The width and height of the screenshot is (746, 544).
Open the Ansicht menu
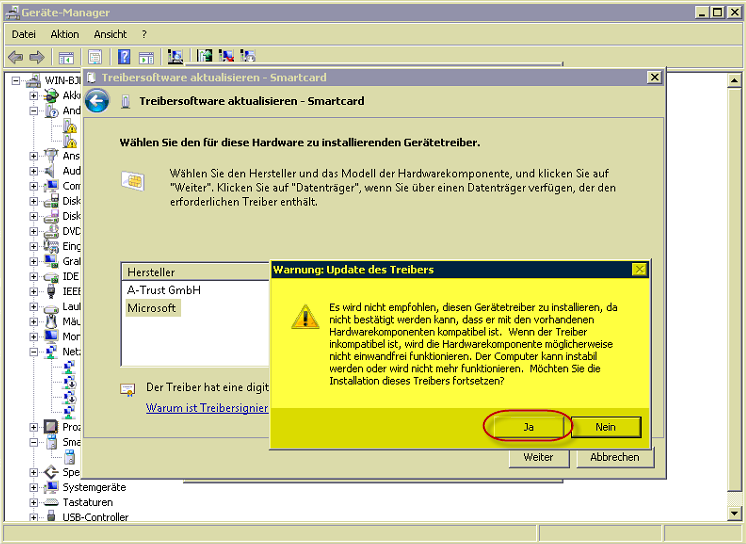[110, 34]
